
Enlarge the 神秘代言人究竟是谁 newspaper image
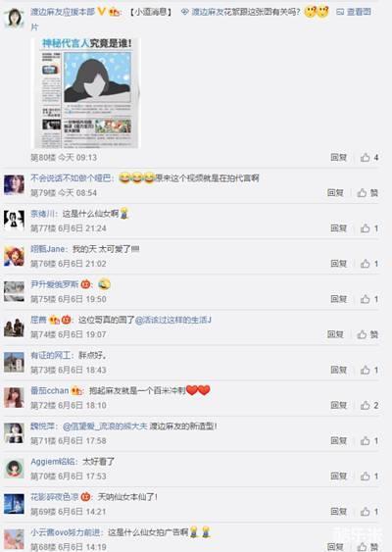click(x=86, y=93)
